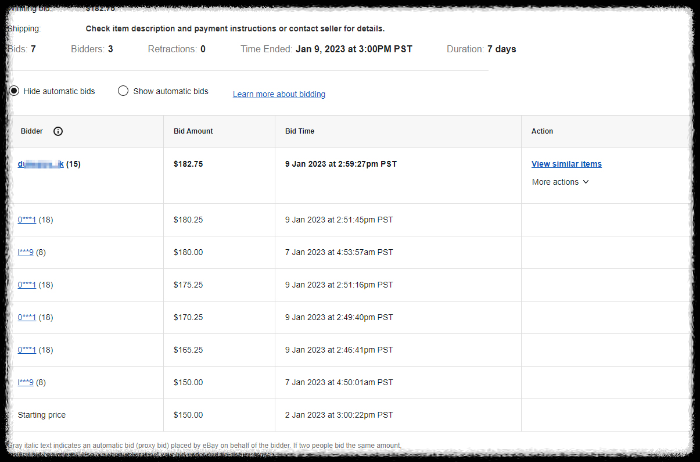The image size is (700, 462).
Task: Click the Bid Time column header
Action: tap(300, 131)
